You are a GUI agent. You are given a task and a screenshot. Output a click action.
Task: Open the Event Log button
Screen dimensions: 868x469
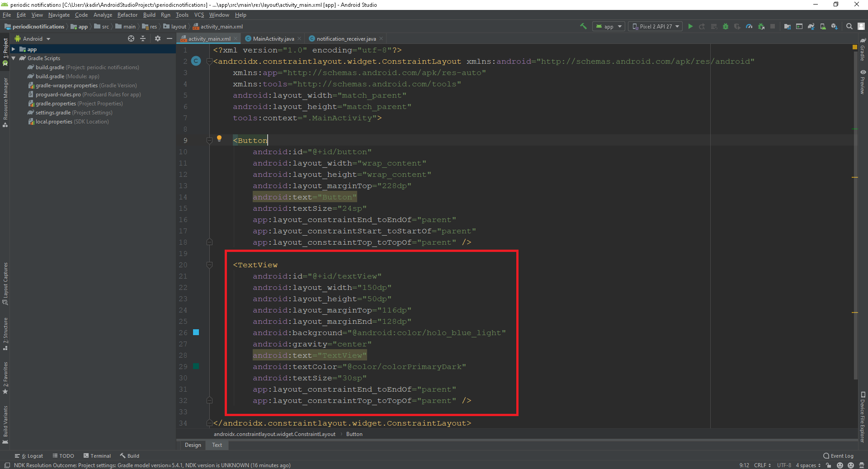coord(838,456)
